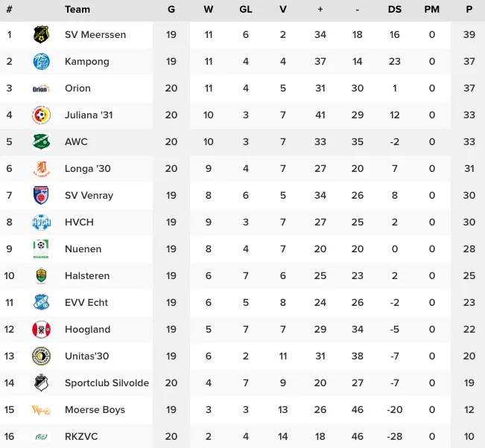Viewport: 485px width, 448px height.
Task: Select the RKZVC row at rank 16
Action: [x=243, y=436]
